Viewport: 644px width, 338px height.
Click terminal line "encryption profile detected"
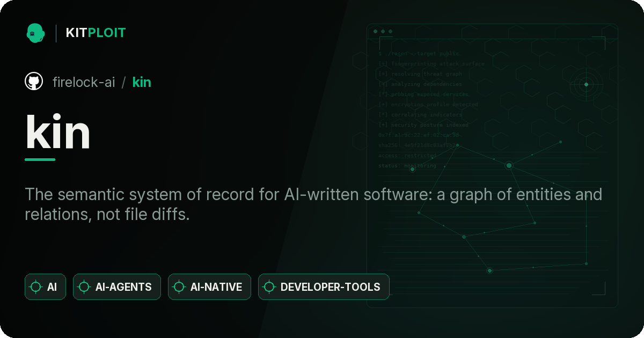pyautogui.click(x=428, y=105)
